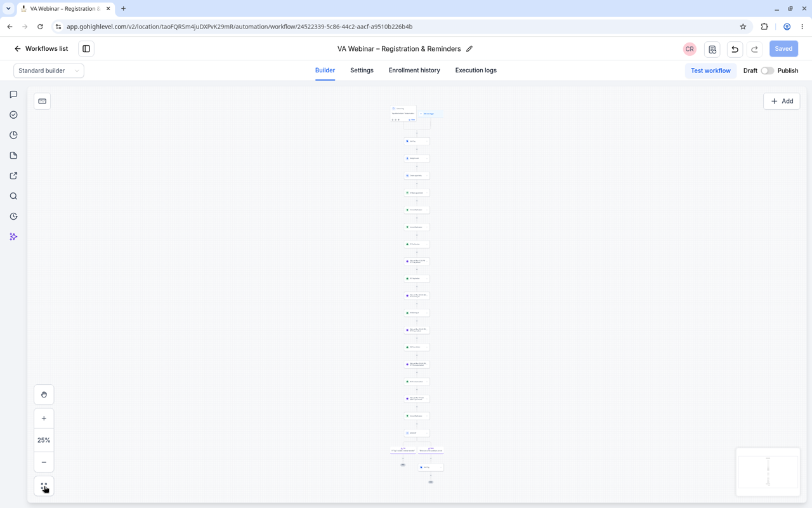Open the version history clock sidebar icon
Viewport: 812px width, 508px height.
click(13, 217)
